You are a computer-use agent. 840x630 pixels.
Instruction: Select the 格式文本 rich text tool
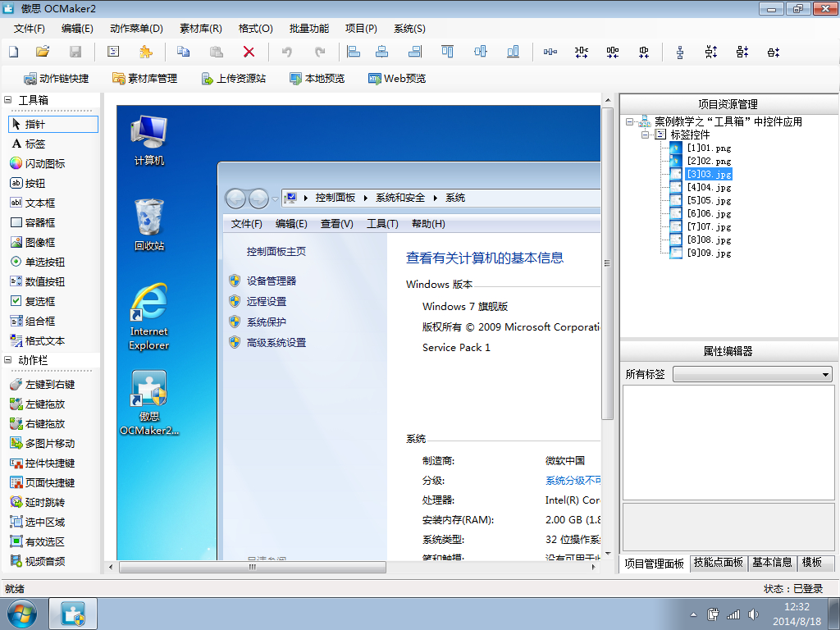pos(38,340)
